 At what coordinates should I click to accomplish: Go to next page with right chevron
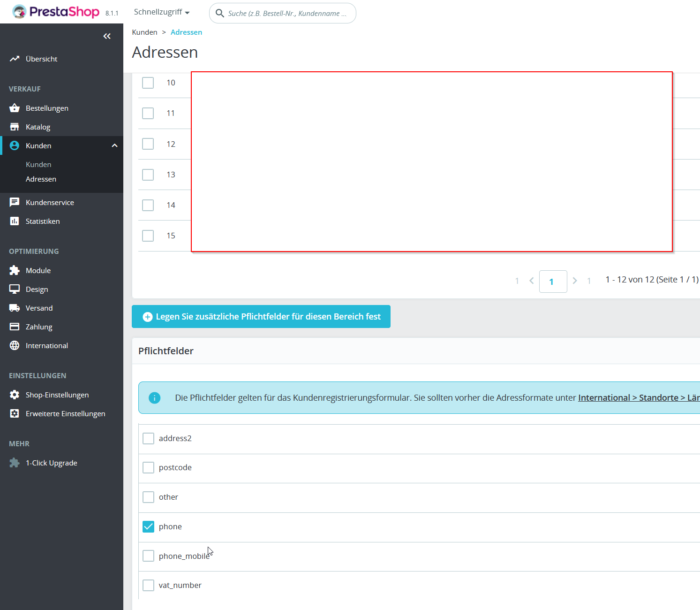(575, 281)
